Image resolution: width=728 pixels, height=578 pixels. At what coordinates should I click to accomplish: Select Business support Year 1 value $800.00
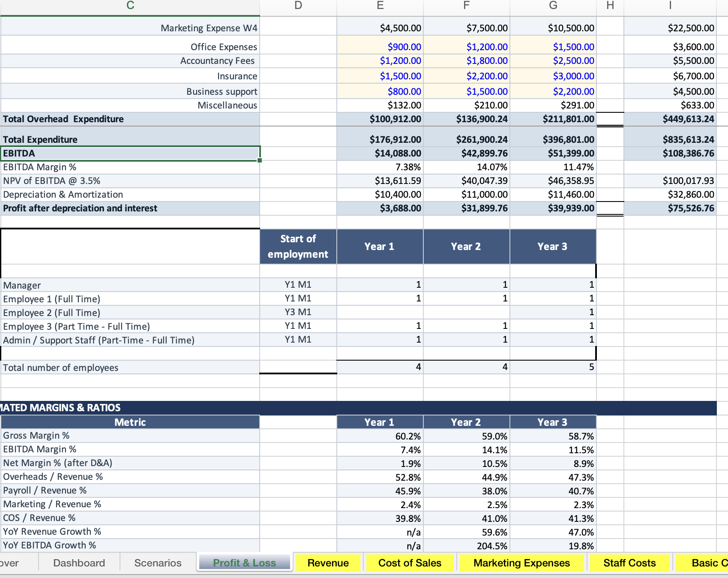pos(380,91)
